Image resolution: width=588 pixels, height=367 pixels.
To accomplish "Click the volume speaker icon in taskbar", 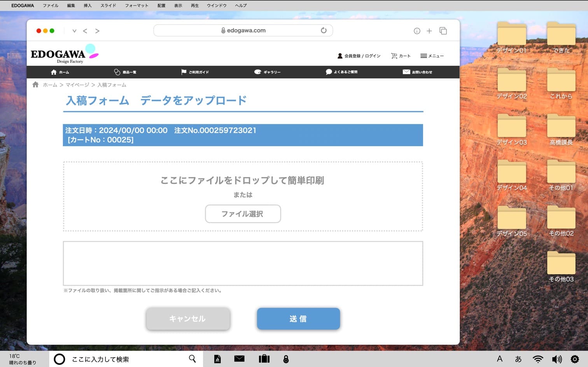I will coord(556,359).
